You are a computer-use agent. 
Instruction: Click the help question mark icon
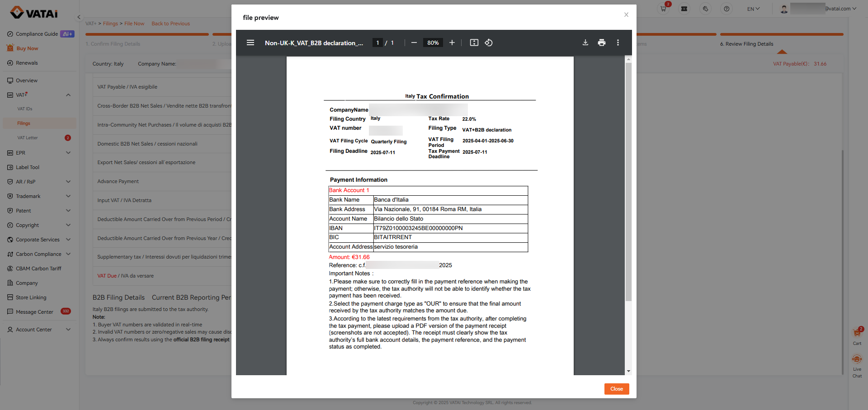(x=726, y=9)
